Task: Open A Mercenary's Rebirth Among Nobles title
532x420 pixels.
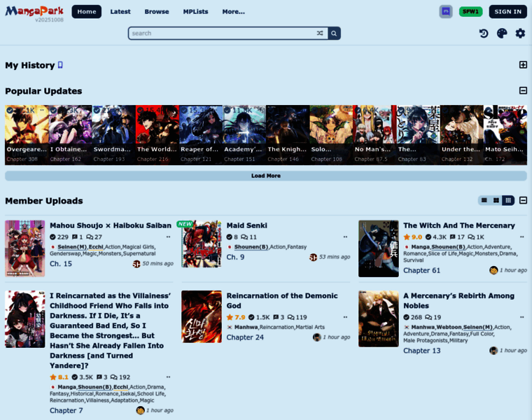Action: [458, 300]
